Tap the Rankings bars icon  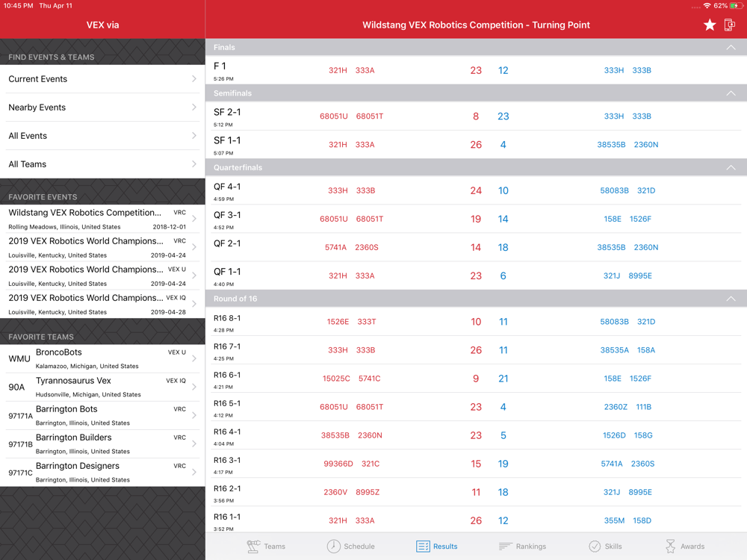506,547
